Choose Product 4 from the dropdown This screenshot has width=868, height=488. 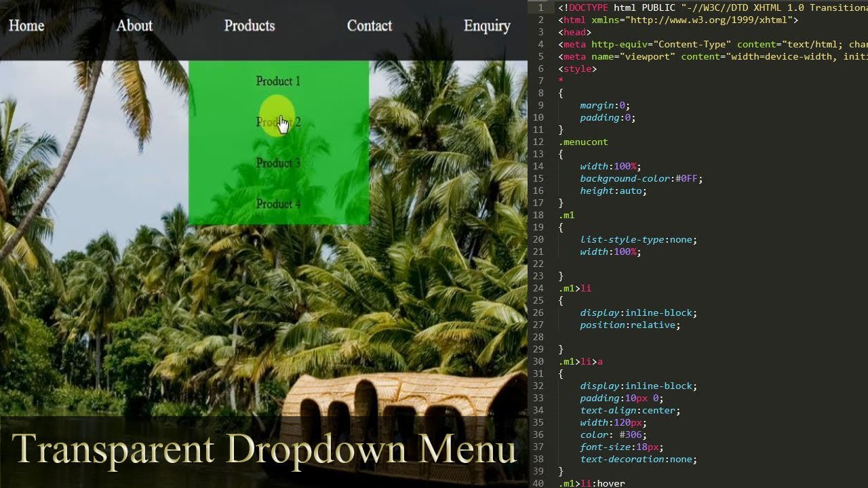click(278, 204)
